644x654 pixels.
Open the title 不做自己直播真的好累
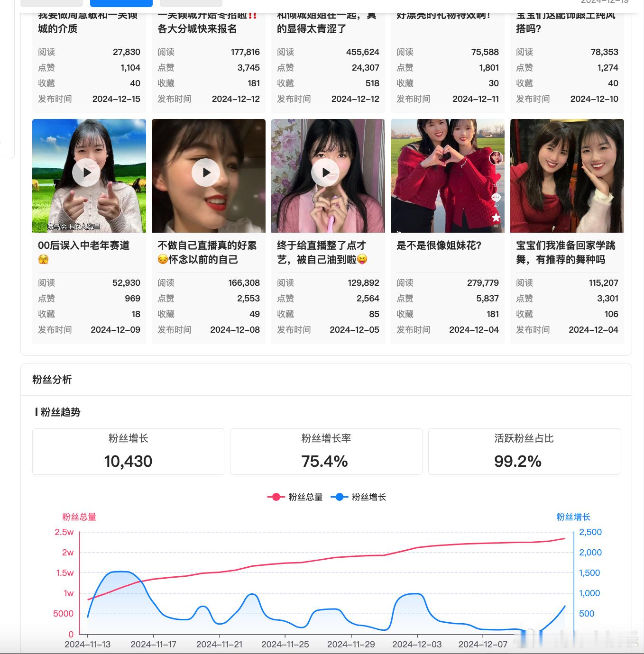207,252
